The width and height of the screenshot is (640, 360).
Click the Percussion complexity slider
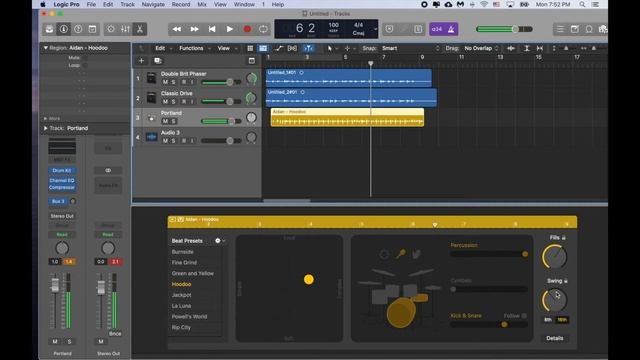click(489, 254)
